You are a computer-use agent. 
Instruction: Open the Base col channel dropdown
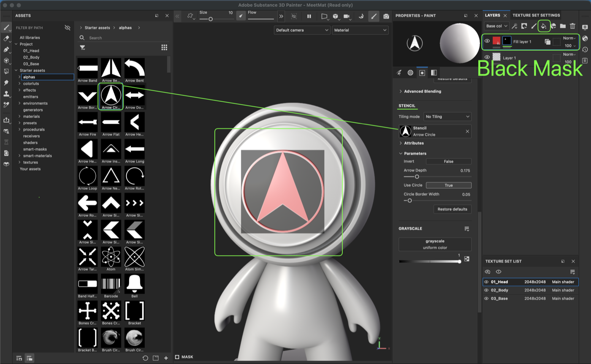coord(496,26)
